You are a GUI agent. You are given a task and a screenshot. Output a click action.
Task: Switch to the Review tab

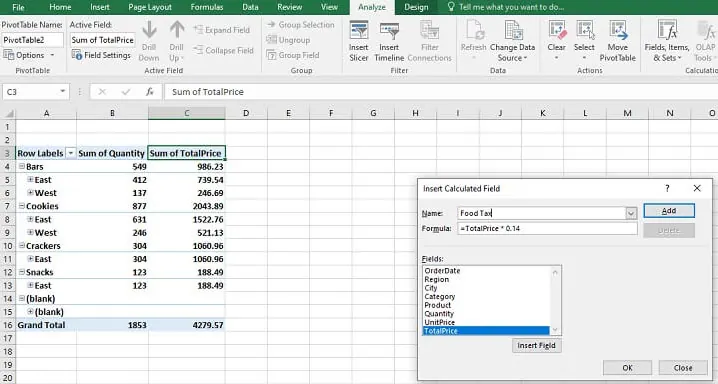(x=290, y=7)
